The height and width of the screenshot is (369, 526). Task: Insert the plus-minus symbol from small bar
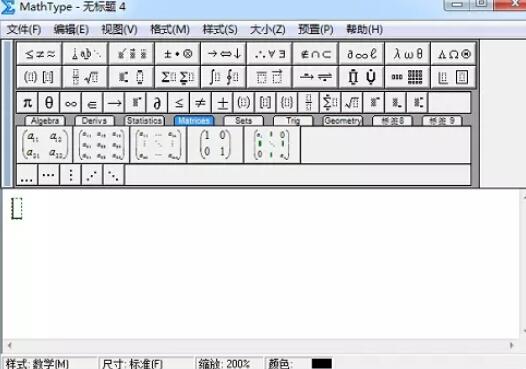pos(222,103)
